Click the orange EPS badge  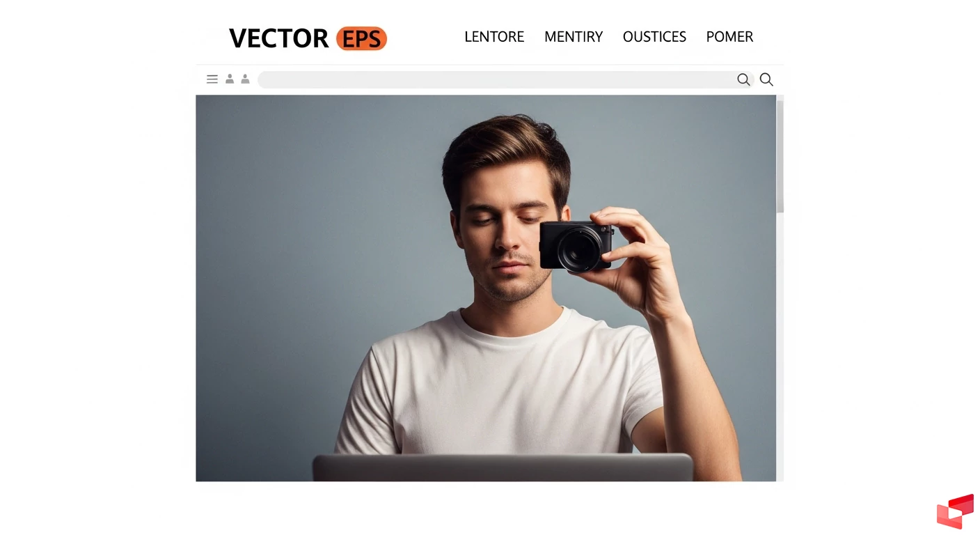pyautogui.click(x=361, y=38)
